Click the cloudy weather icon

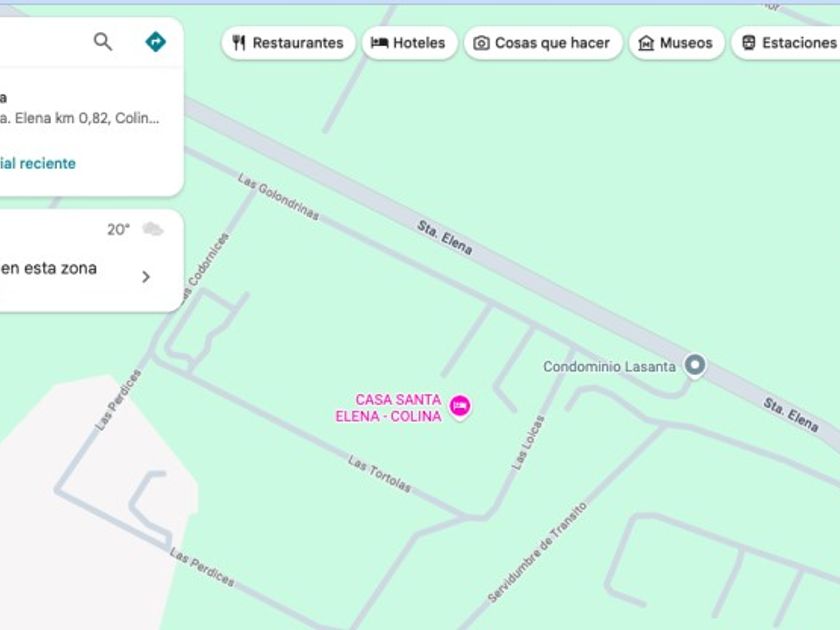coord(153,229)
